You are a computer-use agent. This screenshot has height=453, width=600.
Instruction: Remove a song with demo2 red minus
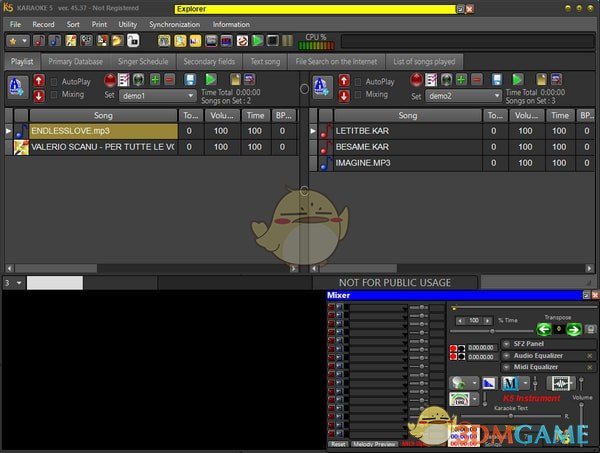coord(477,80)
